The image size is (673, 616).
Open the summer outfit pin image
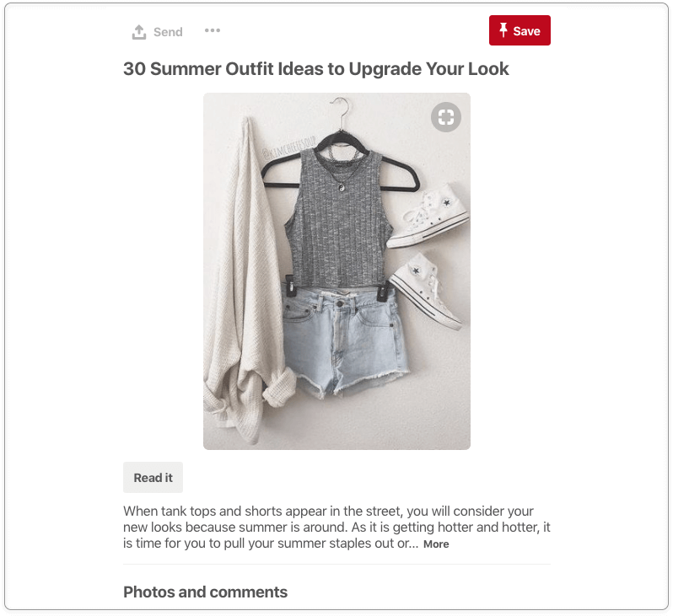336,271
